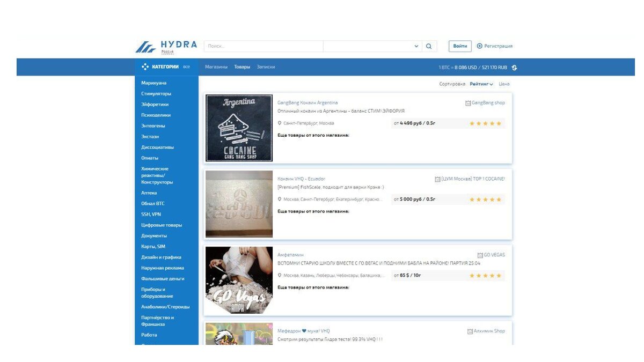The width and height of the screenshot is (644, 362).
Task: Select the Опиаты category
Action: click(150, 158)
